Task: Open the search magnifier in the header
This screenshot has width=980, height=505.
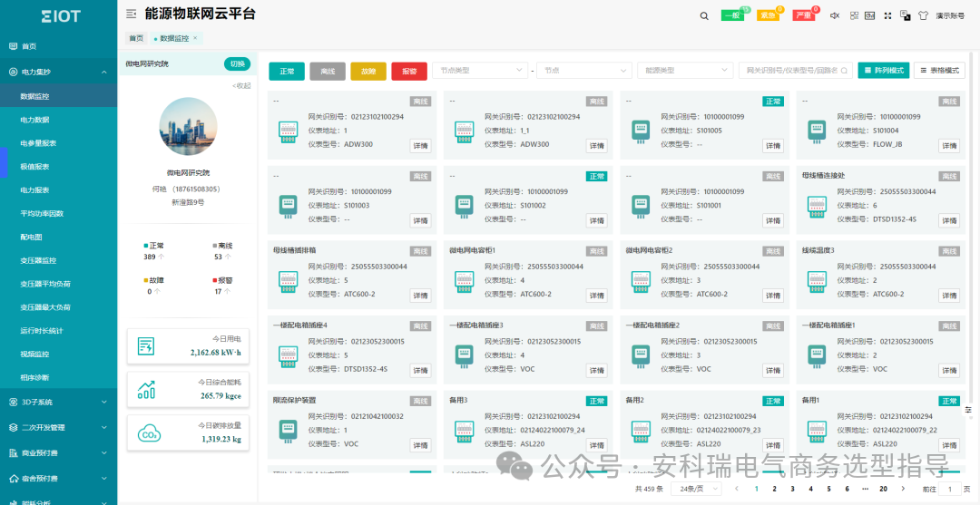Action: (x=704, y=16)
